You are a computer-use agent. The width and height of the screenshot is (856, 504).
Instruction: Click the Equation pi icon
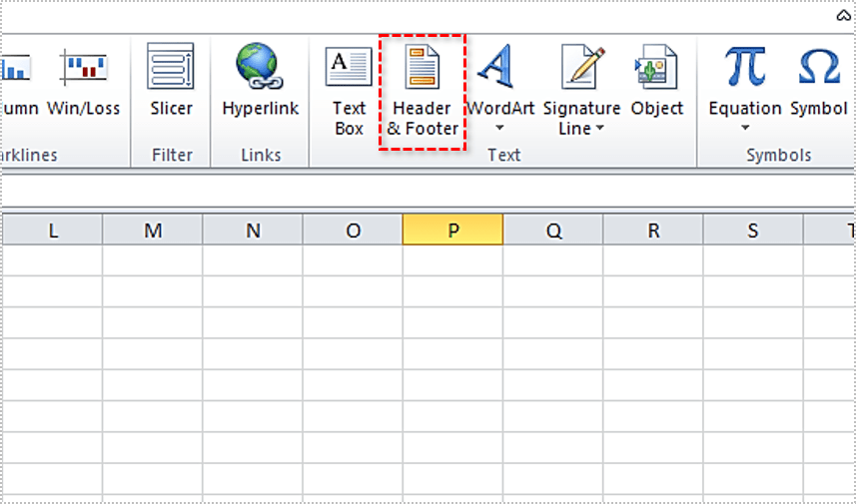click(744, 68)
